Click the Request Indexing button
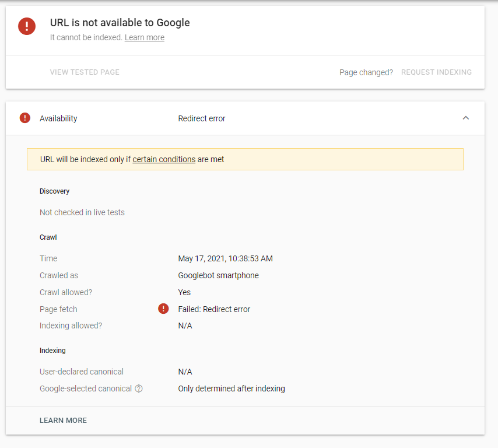 tap(436, 72)
